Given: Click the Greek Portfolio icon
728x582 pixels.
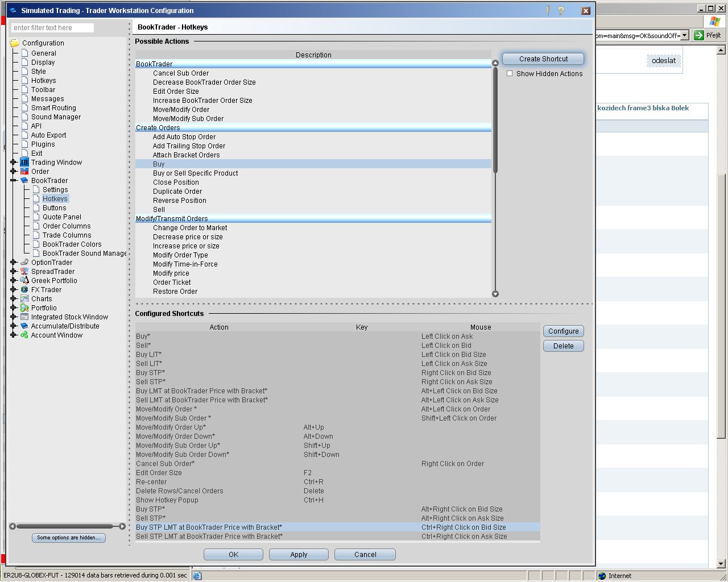Looking at the screenshot, I should (x=24, y=281).
